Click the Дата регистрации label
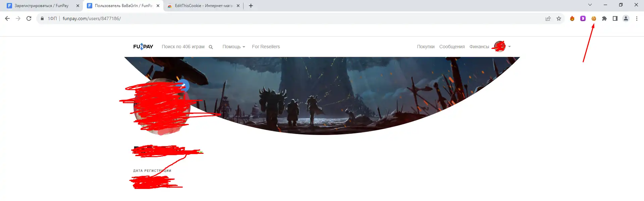The width and height of the screenshot is (644, 201). coord(152,171)
